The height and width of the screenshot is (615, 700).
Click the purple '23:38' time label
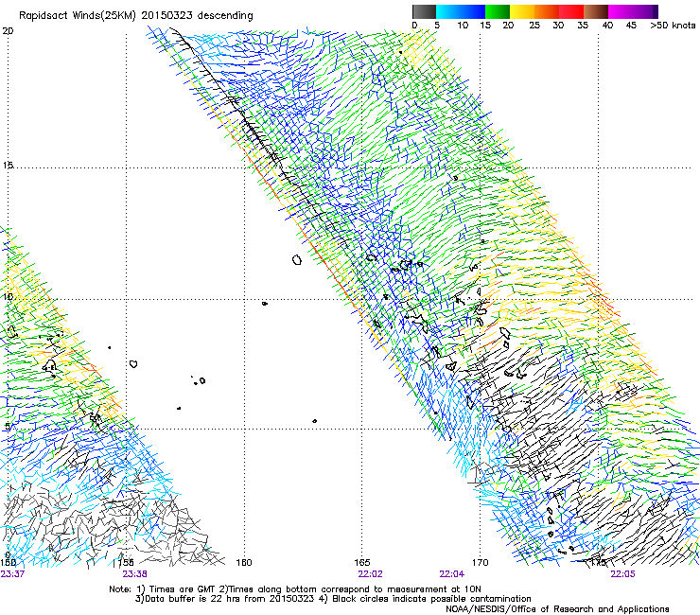(135, 574)
